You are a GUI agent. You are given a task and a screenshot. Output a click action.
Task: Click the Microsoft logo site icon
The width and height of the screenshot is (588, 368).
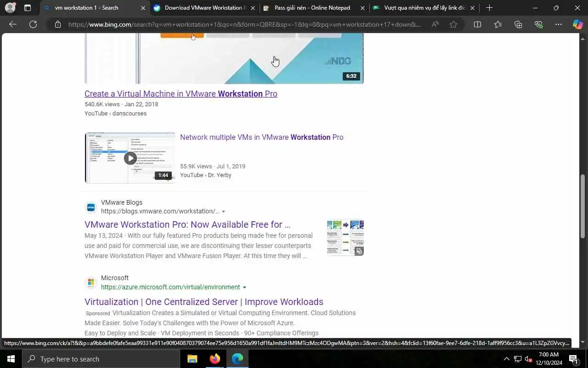click(91, 282)
